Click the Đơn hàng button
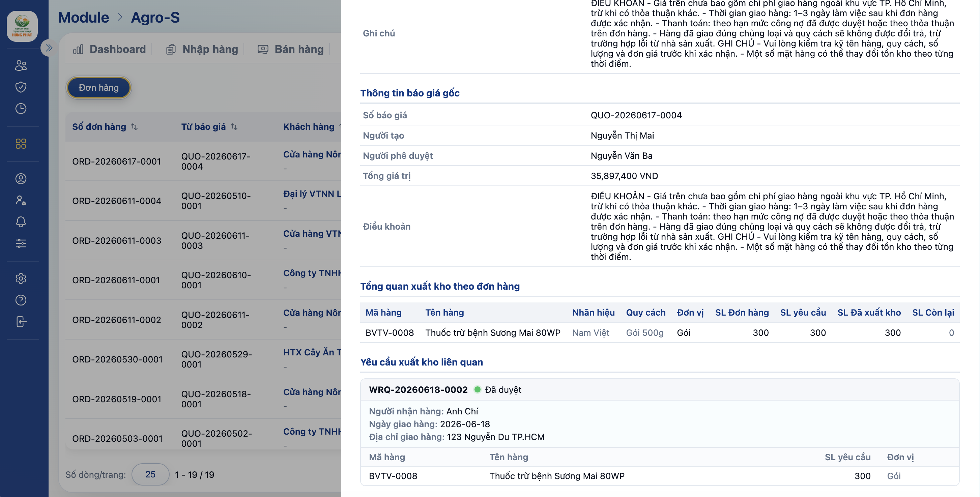 [98, 87]
